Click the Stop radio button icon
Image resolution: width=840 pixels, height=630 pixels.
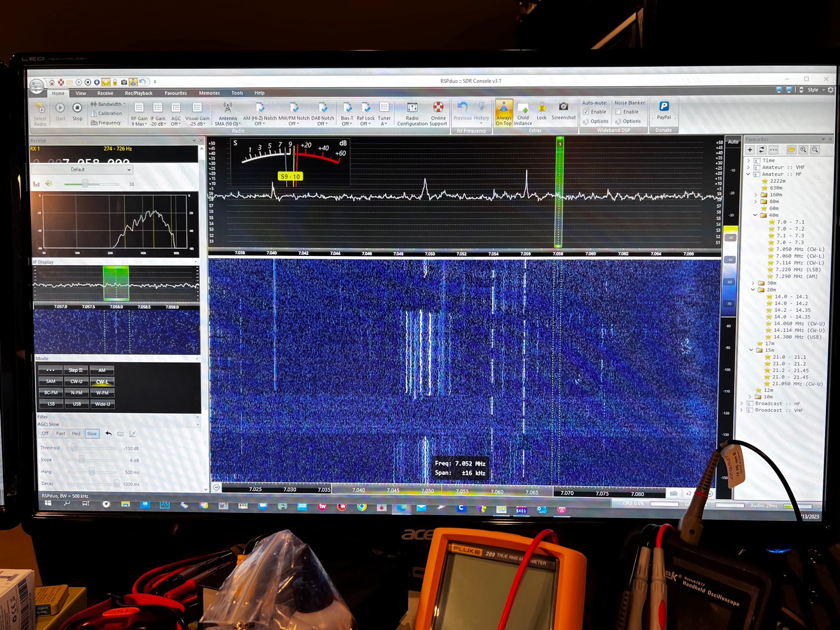pos(77,108)
